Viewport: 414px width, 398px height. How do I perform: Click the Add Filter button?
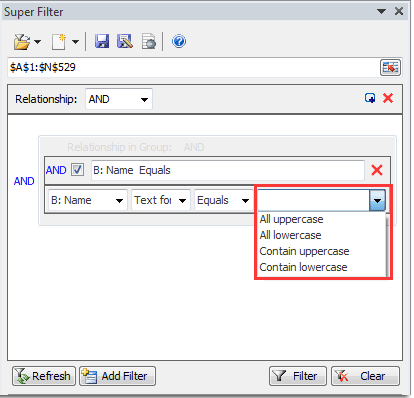click(x=117, y=376)
